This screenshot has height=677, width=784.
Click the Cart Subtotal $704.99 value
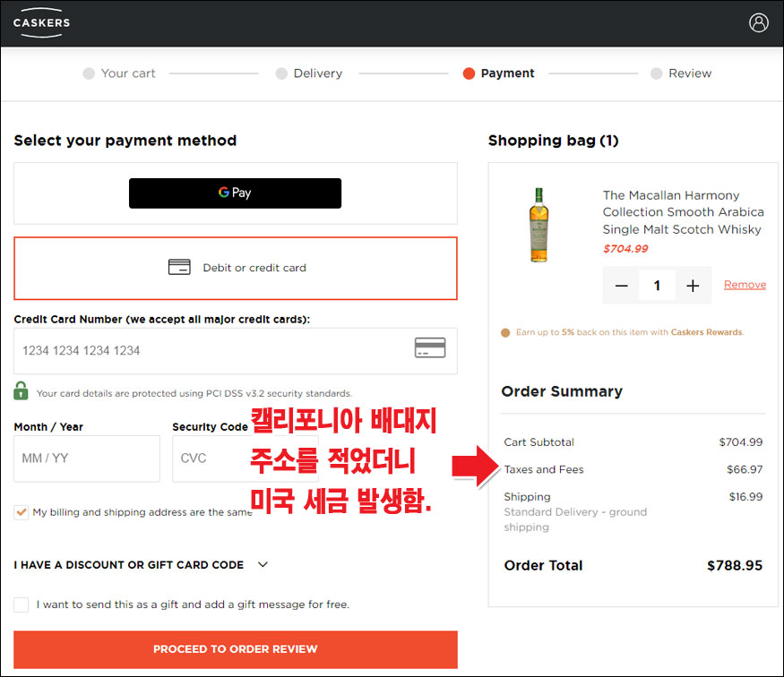(740, 442)
